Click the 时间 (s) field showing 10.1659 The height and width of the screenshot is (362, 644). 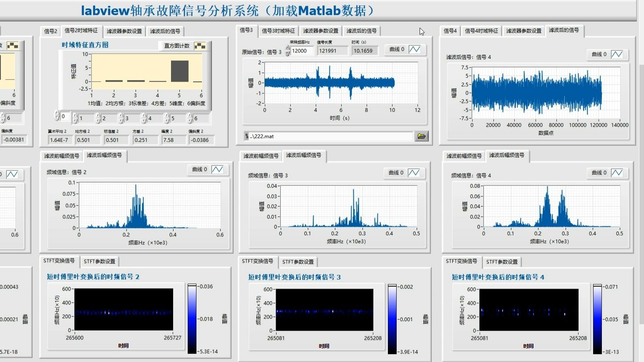[x=365, y=51]
